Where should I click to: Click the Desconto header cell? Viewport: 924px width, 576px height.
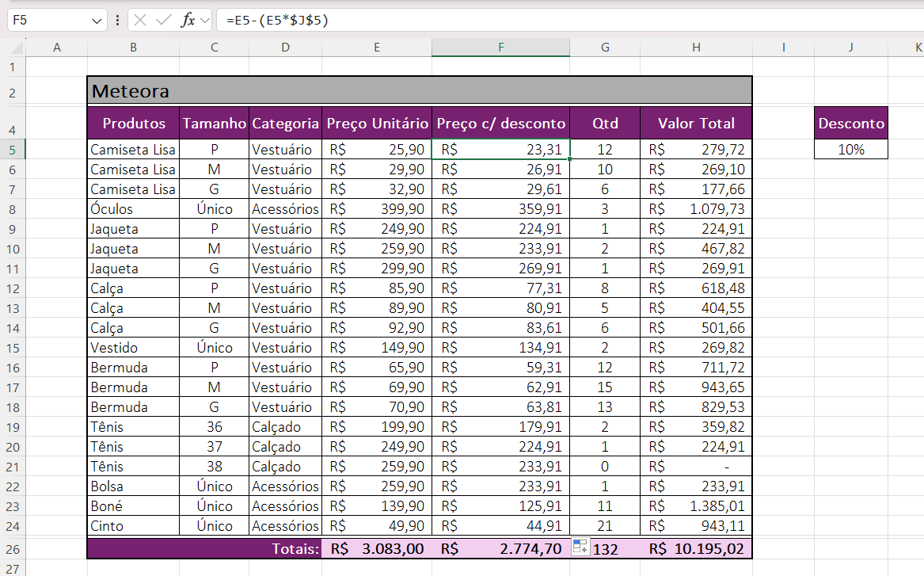[851, 124]
